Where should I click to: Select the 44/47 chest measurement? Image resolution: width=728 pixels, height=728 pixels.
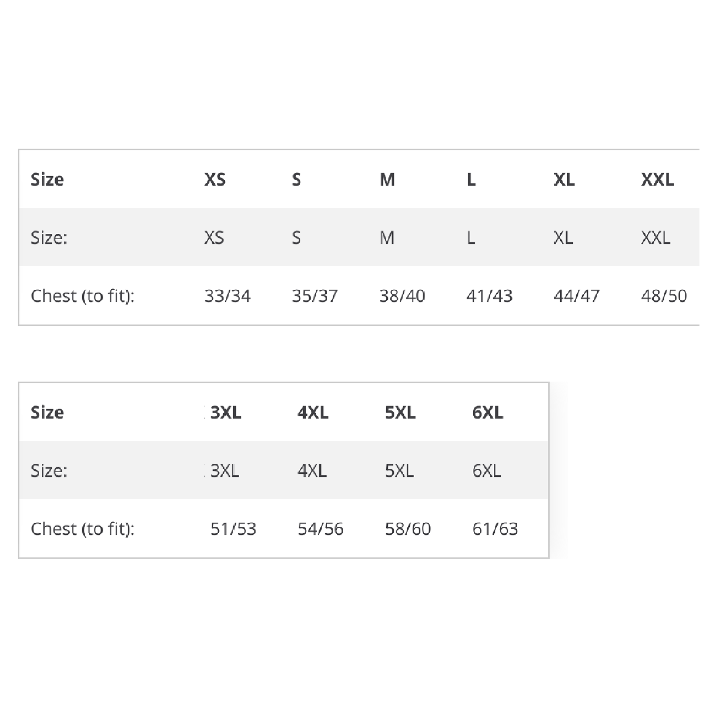coord(576,296)
